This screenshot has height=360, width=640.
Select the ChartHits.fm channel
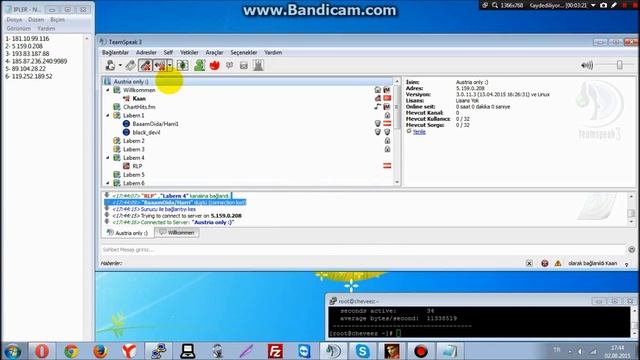coord(139,107)
